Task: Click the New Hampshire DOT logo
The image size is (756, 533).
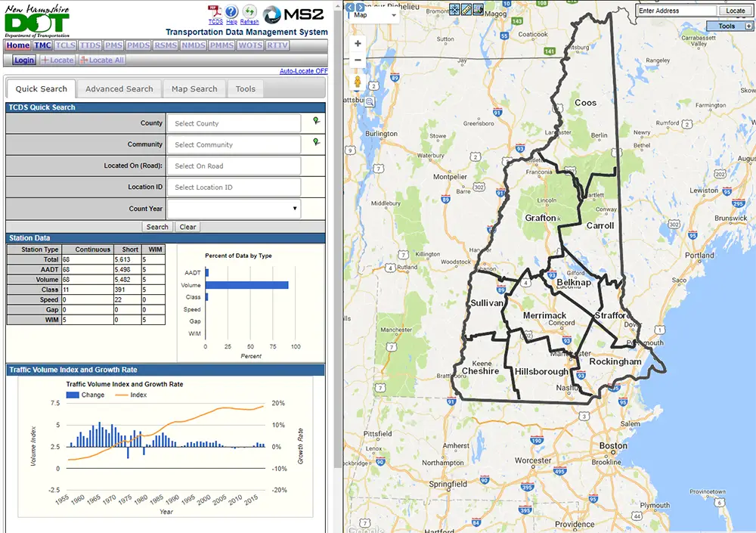Action: pos(37,21)
